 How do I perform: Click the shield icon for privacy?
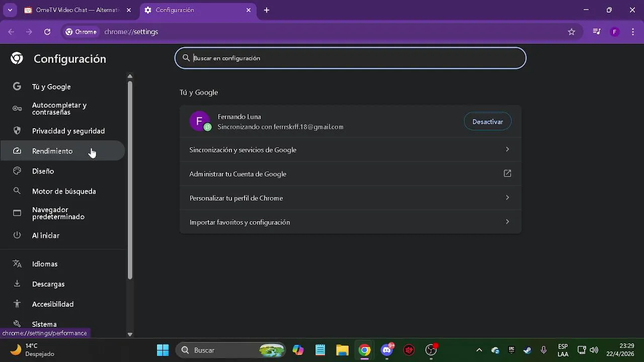click(x=17, y=131)
